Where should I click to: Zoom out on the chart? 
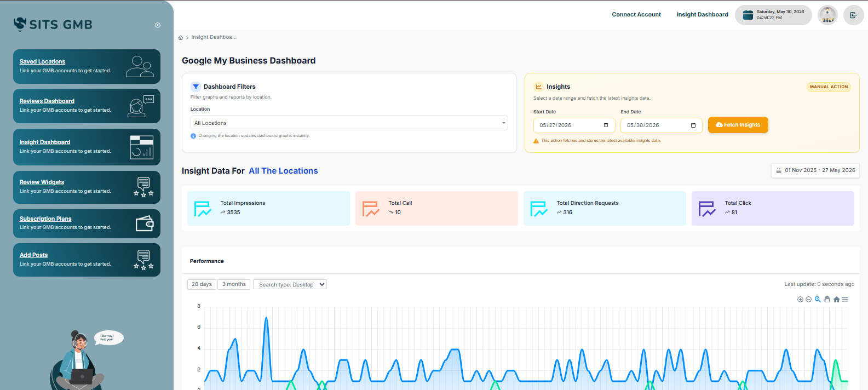click(808, 300)
